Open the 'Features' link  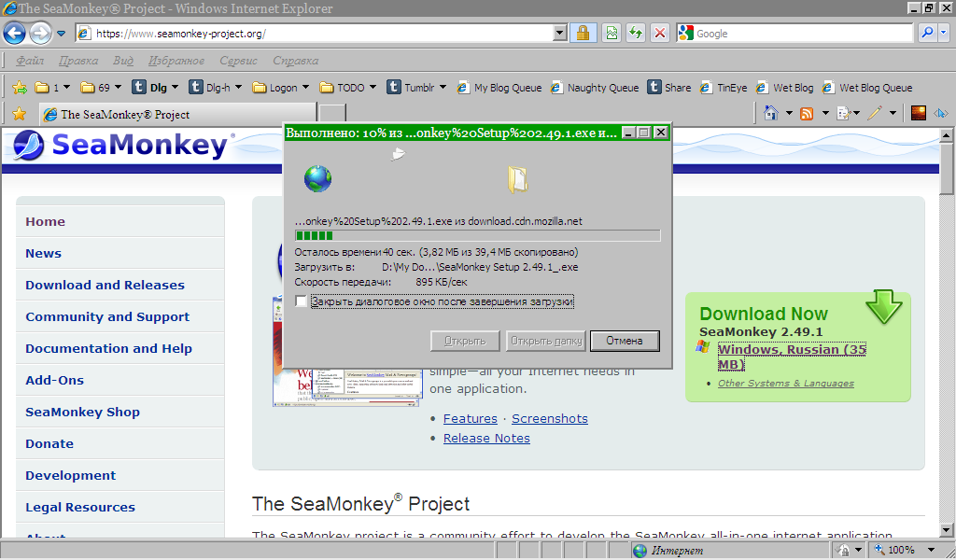pos(471,419)
